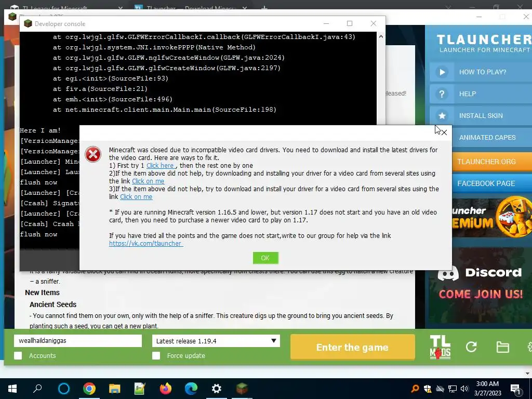
Task: Click orange magnifier tray icon
Action: coord(415,389)
